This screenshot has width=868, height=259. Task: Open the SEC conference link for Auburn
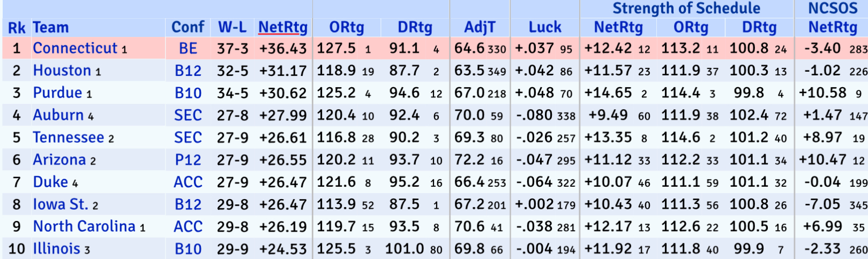(188, 115)
